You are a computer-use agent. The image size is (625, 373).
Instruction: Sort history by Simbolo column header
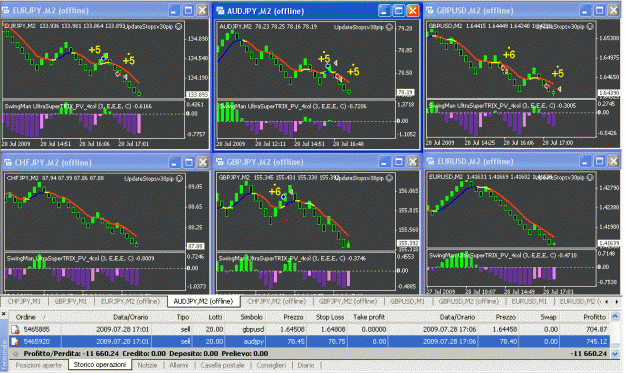point(251,317)
